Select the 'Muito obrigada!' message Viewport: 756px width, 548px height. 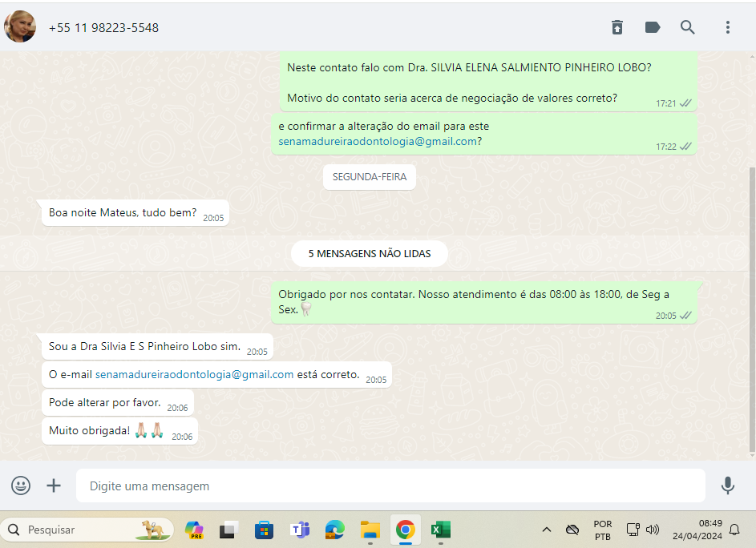pyautogui.click(x=119, y=431)
